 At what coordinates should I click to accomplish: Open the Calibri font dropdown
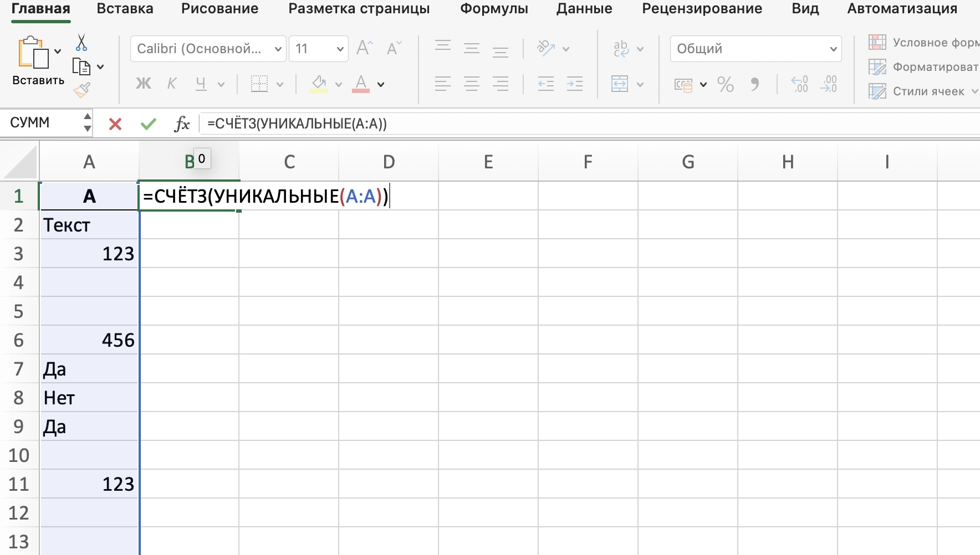coord(278,49)
